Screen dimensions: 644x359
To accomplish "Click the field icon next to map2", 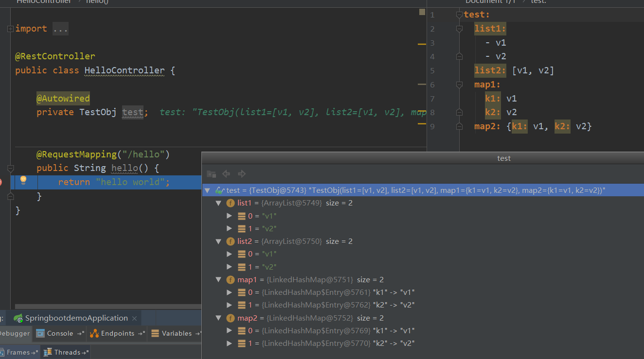I will pos(231,318).
